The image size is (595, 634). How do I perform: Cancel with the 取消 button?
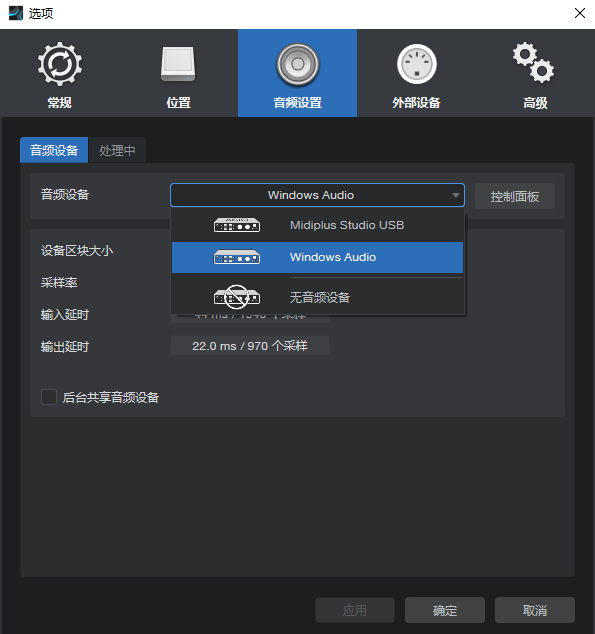[535, 610]
